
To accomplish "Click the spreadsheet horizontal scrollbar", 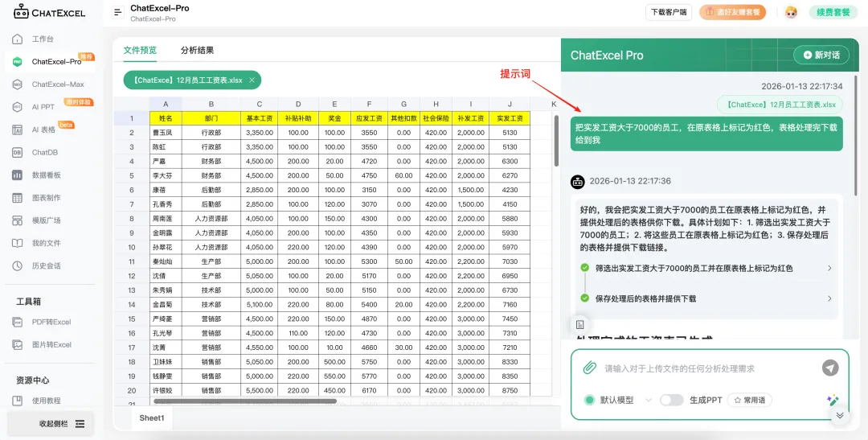I will click(x=245, y=401).
